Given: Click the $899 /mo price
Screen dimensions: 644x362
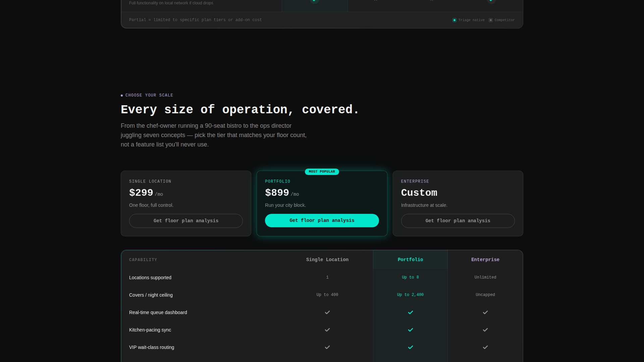Looking at the screenshot, I should (x=282, y=193).
